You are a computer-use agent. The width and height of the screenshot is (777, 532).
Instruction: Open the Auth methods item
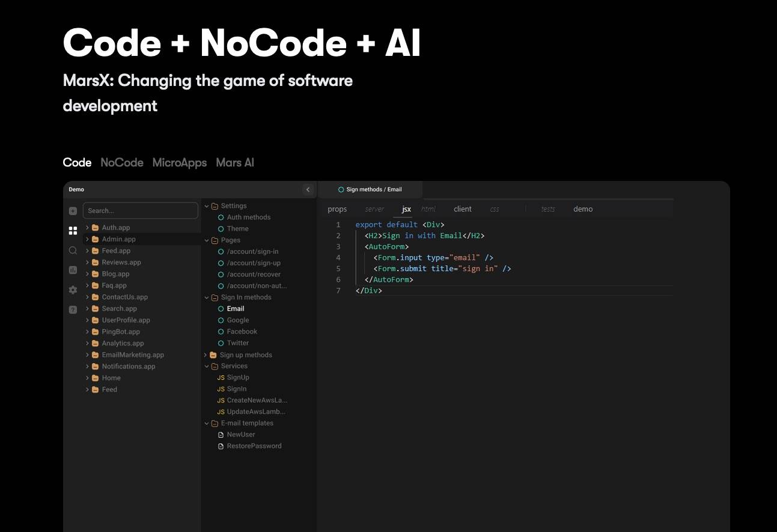tap(249, 218)
